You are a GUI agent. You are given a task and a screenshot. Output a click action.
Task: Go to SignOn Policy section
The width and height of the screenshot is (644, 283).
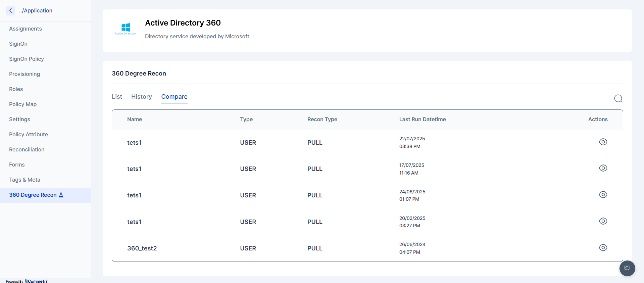coord(27,59)
